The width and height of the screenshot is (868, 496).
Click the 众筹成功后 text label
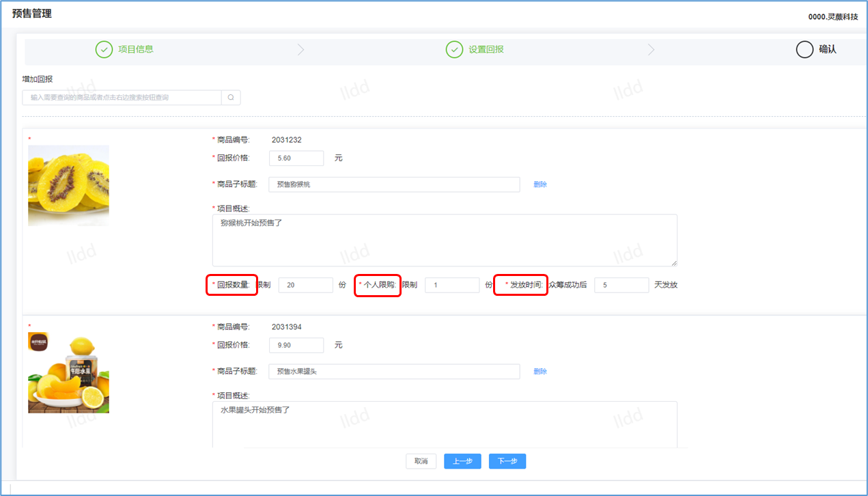568,285
